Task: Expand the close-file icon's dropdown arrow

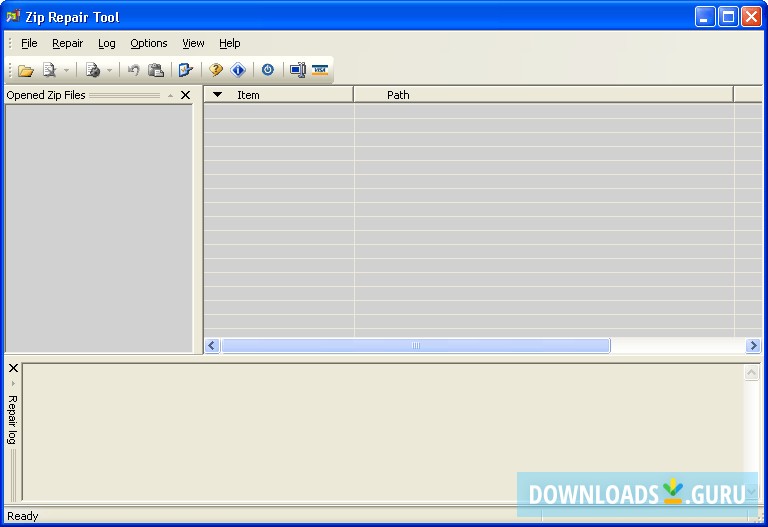Action: point(66,71)
